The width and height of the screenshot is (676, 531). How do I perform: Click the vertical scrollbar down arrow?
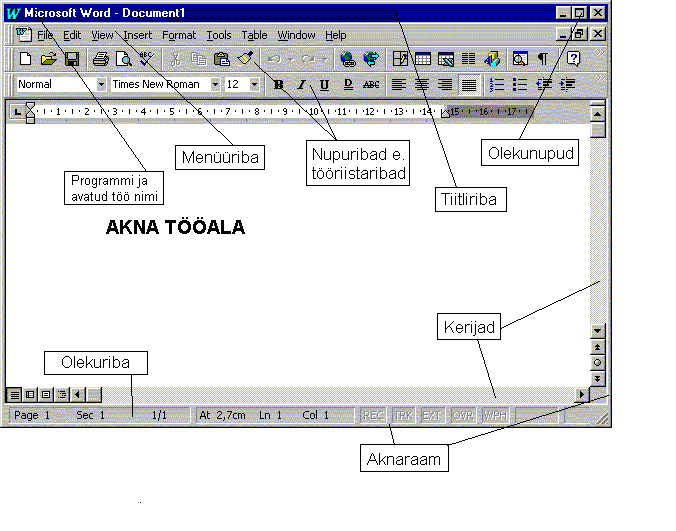pos(597,331)
